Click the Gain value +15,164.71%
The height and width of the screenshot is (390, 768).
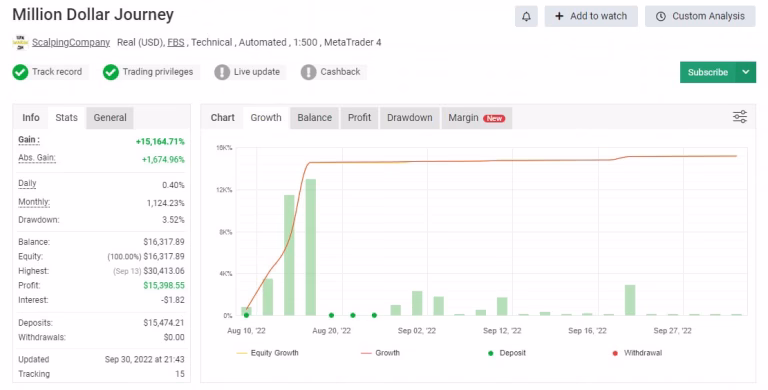click(160, 142)
